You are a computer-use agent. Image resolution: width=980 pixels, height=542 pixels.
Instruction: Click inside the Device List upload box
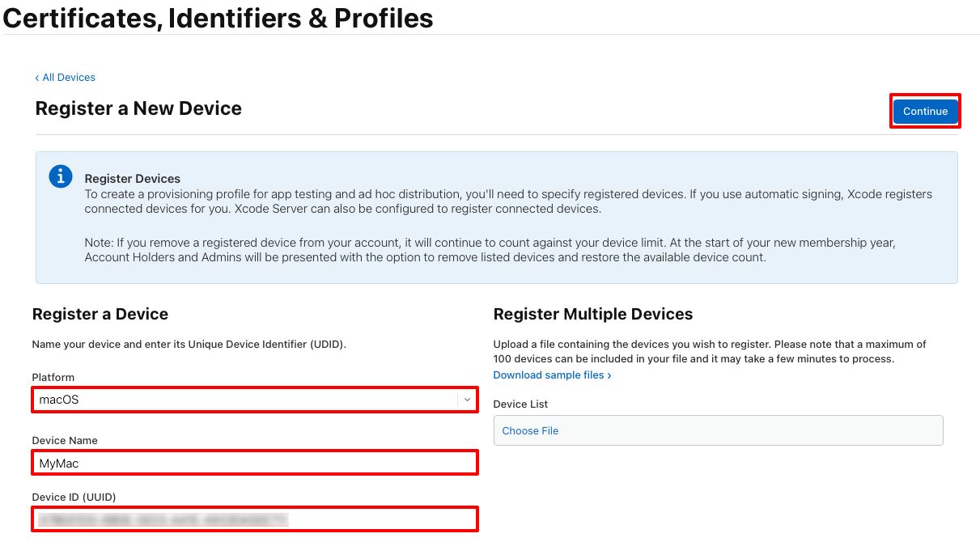pos(718,430)
